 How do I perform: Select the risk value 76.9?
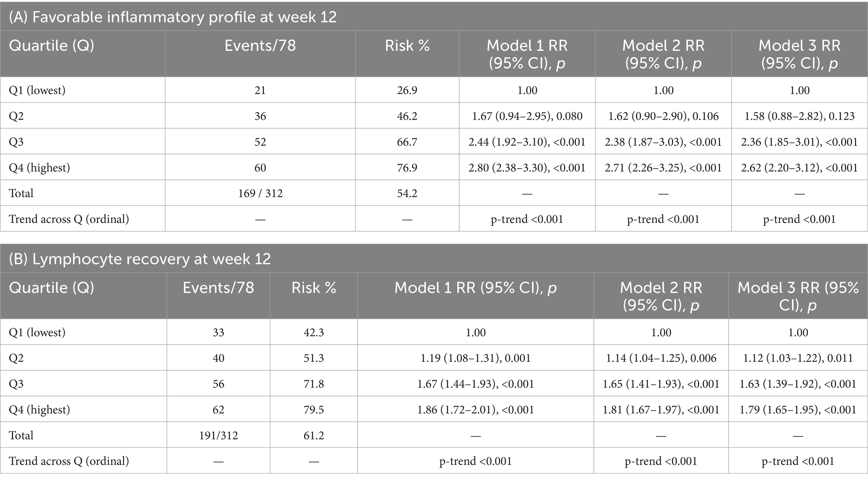tap(407, 168)
